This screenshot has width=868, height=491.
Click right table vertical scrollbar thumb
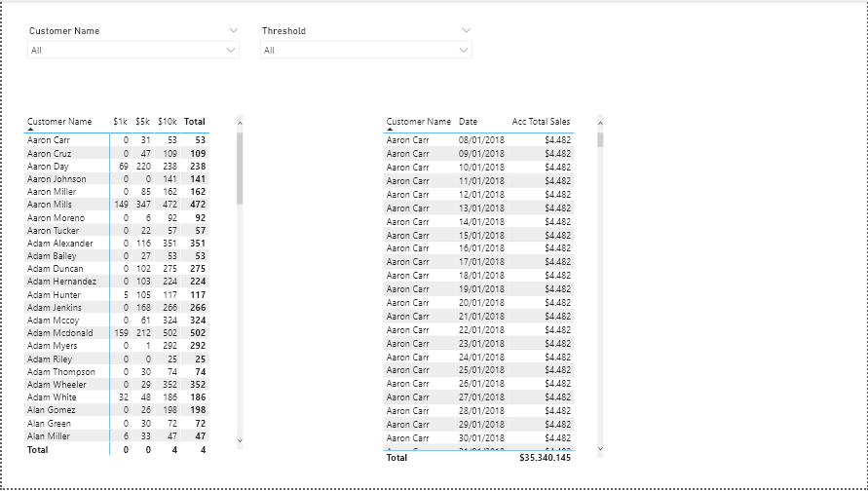point(600,139)
